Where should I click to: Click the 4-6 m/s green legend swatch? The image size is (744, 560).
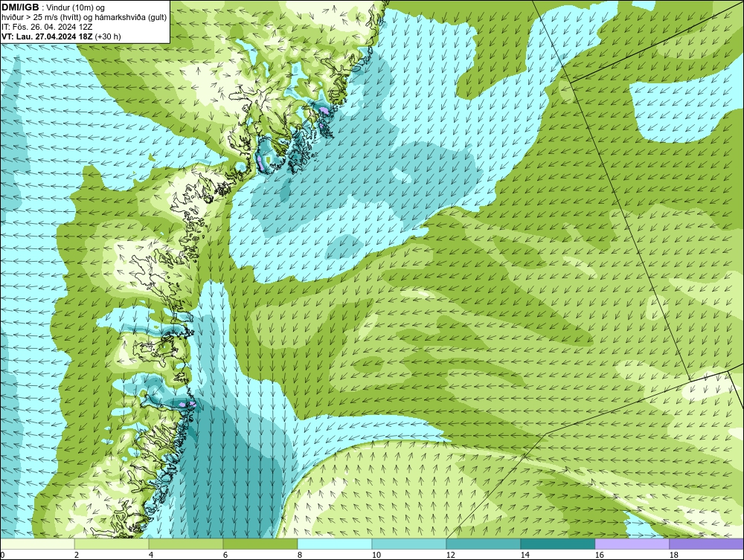click(x=186, y=544)
